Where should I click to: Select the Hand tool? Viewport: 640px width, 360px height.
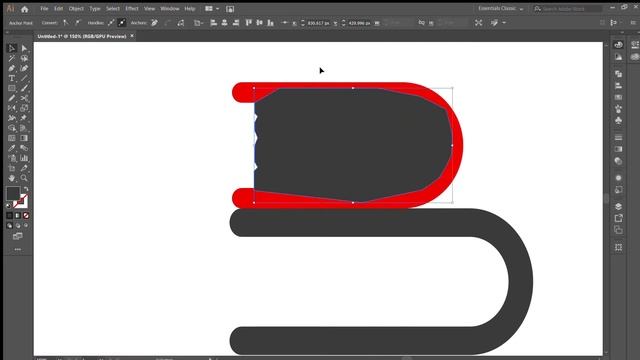(11, 178)
